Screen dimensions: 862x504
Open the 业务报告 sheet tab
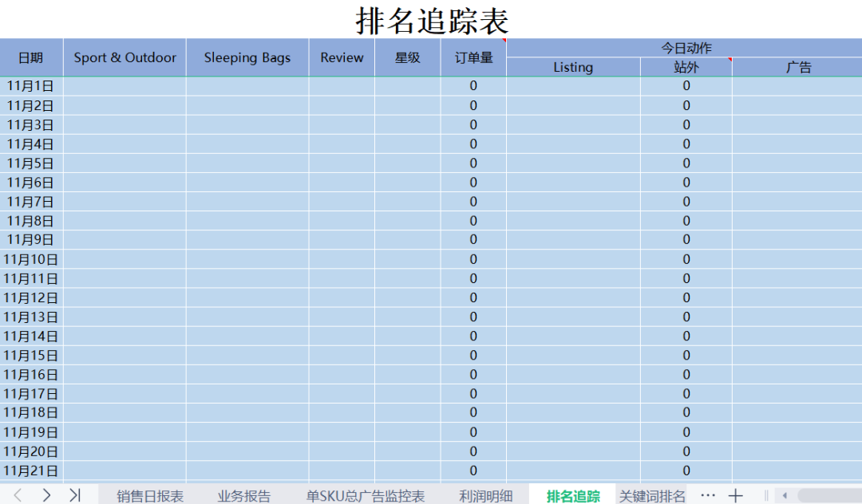[x=243, y=495]
